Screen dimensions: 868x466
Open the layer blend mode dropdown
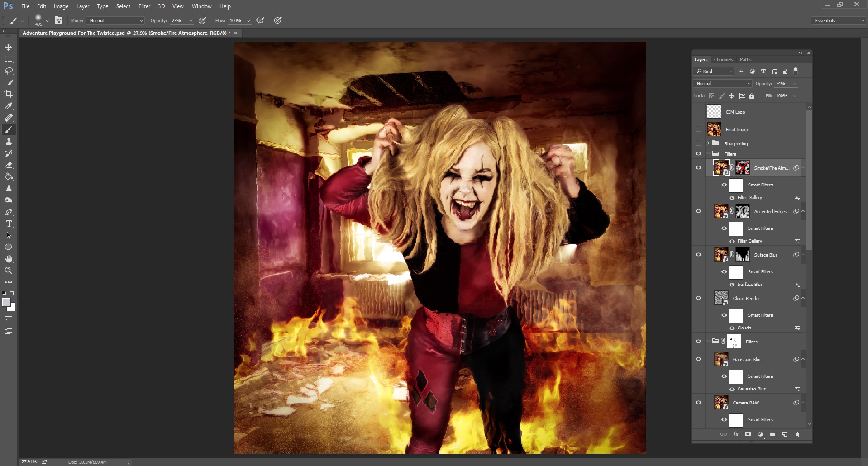pyautogui.click(x=722, y=84)
